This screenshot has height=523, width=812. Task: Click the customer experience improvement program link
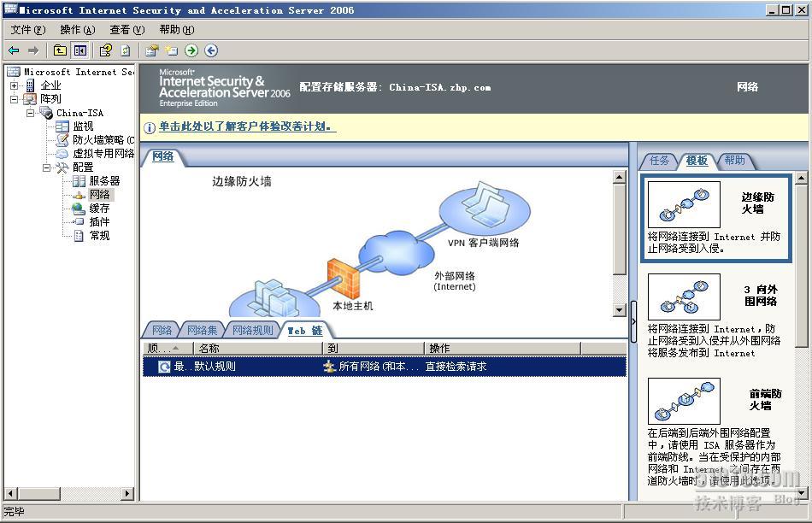pyautogui.click(x=247, y=126)
